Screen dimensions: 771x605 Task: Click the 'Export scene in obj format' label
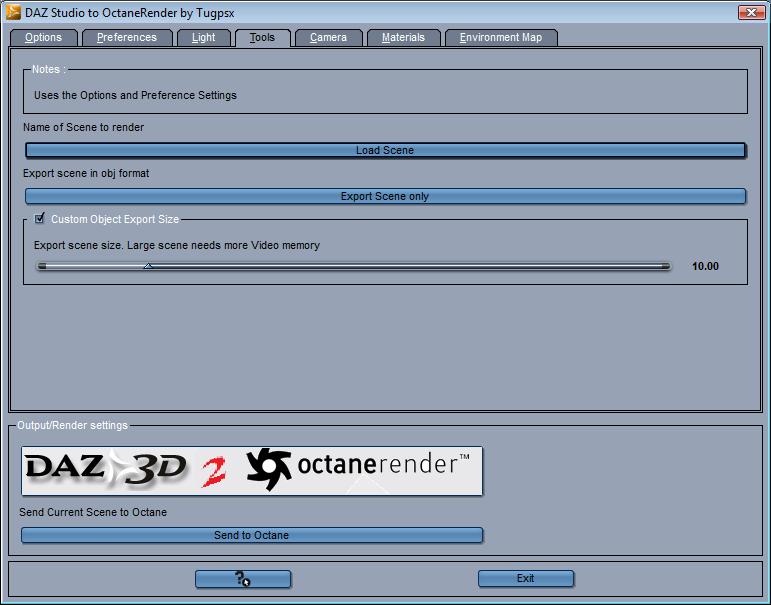86,173
